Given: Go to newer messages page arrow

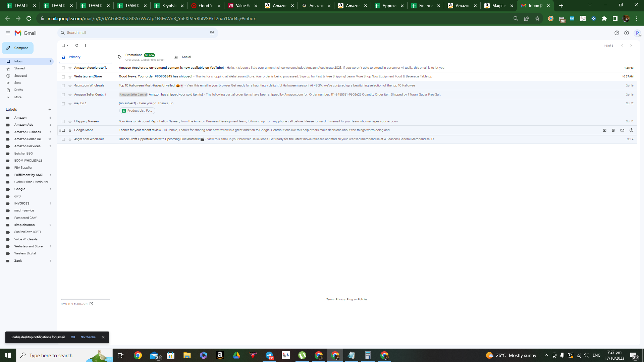Looking at the screenshot, I should click(622, 46).
